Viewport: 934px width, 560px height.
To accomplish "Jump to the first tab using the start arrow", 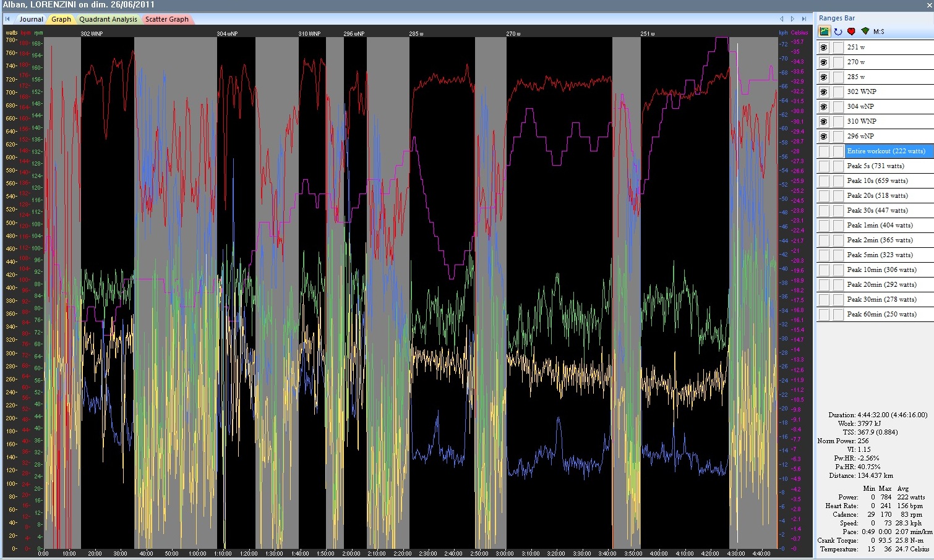I will tap(7, 19).
